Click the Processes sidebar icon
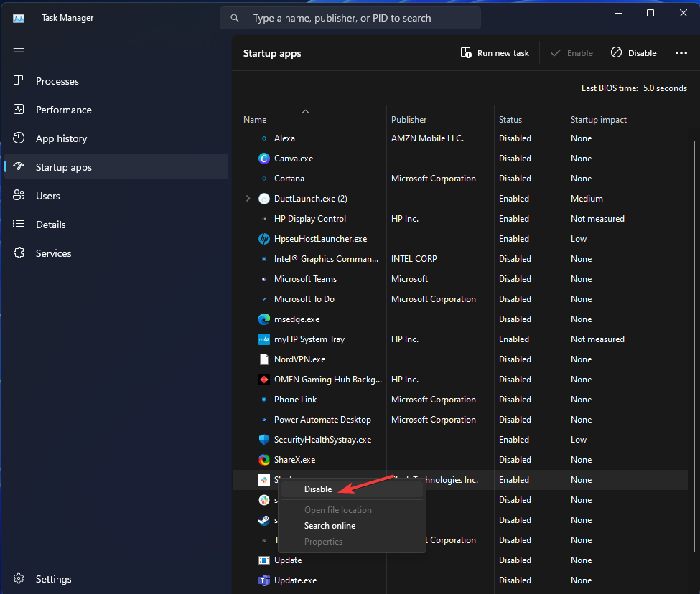The image size is (700, 594). click(18, 80)
